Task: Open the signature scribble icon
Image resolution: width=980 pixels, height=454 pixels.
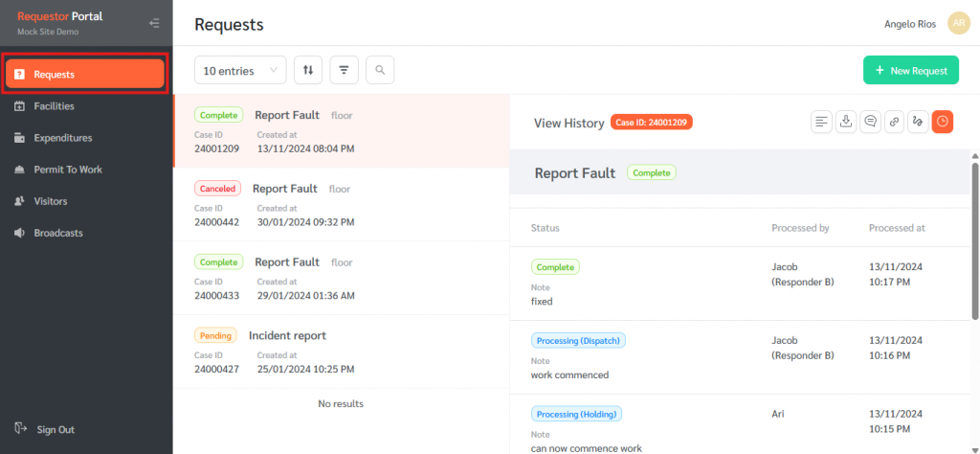Action: click(x=918, y=122)
